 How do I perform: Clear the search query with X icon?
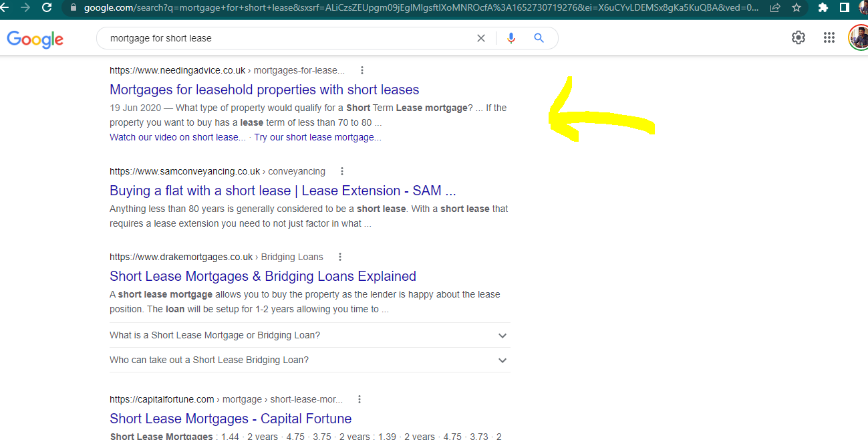pyautogui.click(x=480, y=38)
